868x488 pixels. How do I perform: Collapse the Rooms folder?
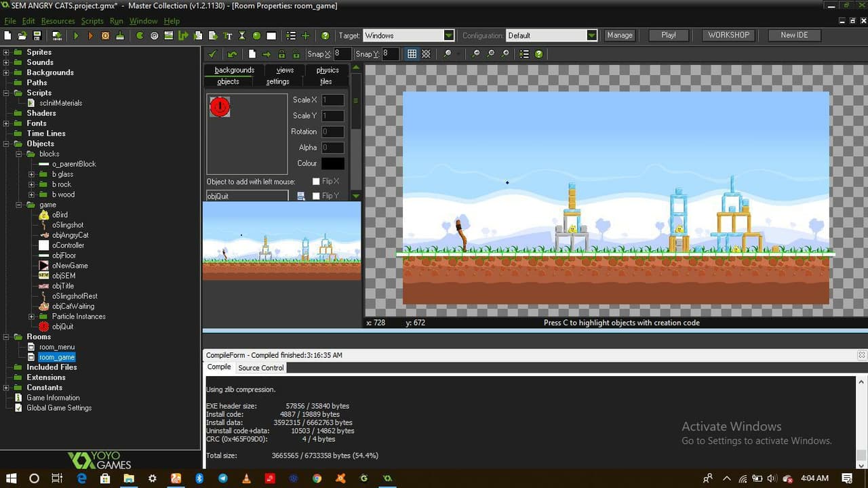click(x=6, y=337)
